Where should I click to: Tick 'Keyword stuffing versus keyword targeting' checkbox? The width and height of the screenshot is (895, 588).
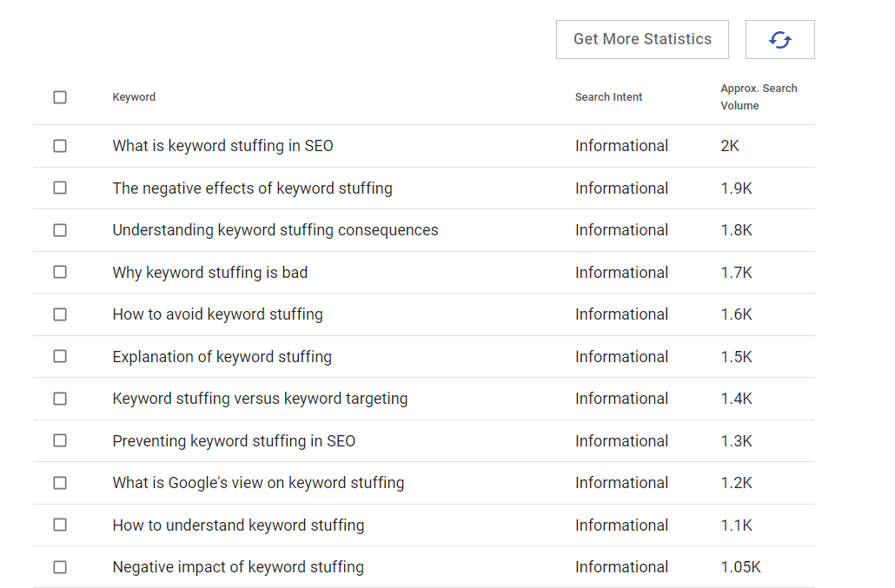tap(60, 399)
